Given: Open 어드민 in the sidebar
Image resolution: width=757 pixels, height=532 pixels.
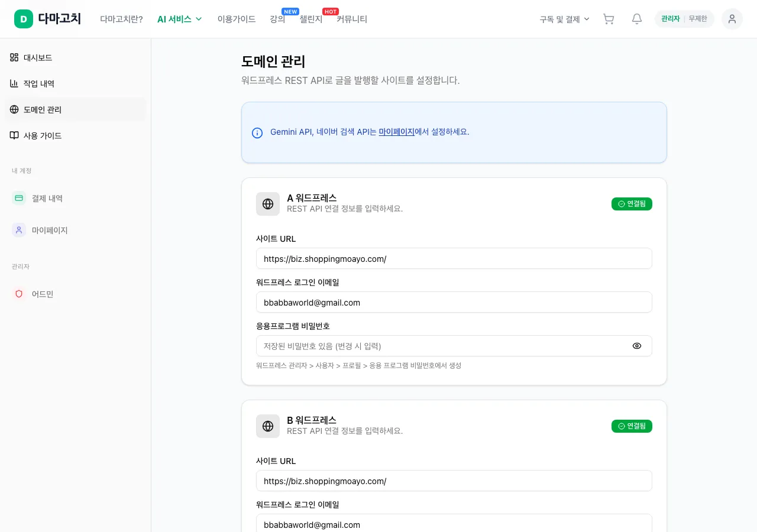Looking at the screenshot, I should tap(75, 294).
